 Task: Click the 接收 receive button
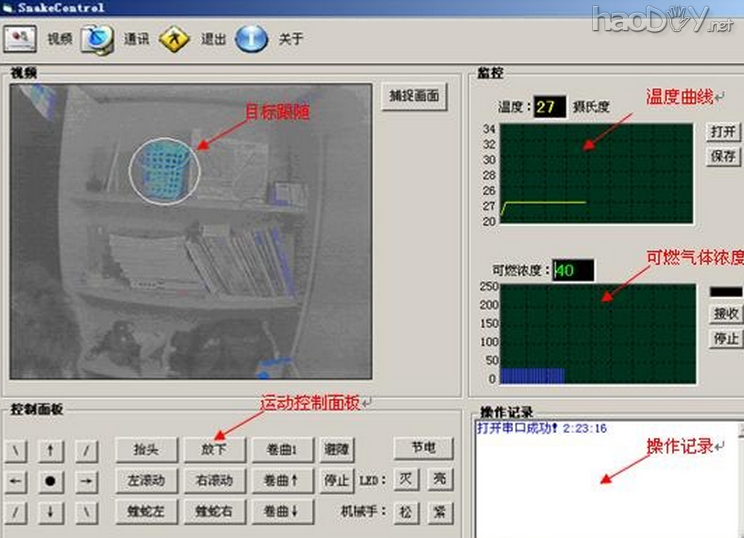coord(726,314)
